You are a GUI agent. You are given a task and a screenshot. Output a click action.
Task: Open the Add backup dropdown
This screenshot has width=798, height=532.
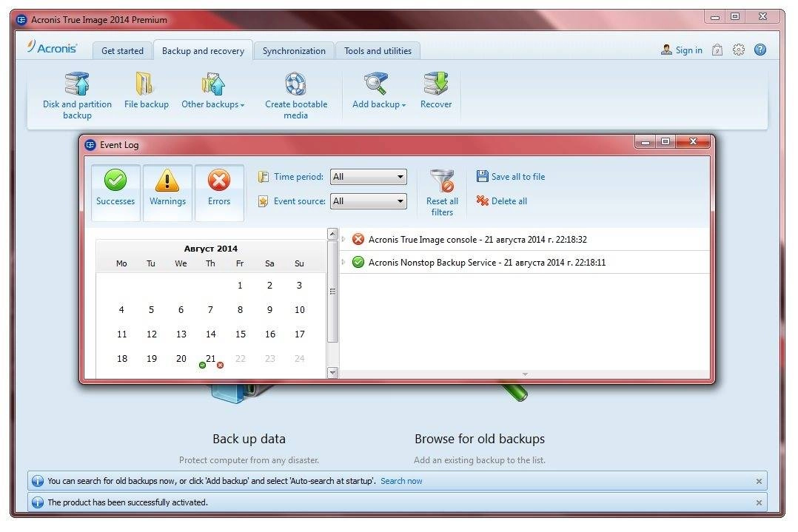pyautogui.click(x=379, y=91)
